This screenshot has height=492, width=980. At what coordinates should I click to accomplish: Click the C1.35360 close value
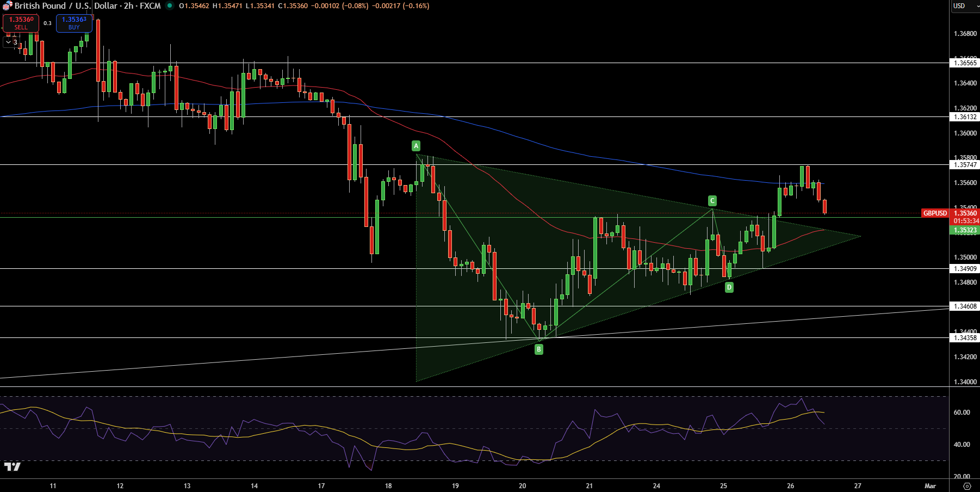click(293, 6)
